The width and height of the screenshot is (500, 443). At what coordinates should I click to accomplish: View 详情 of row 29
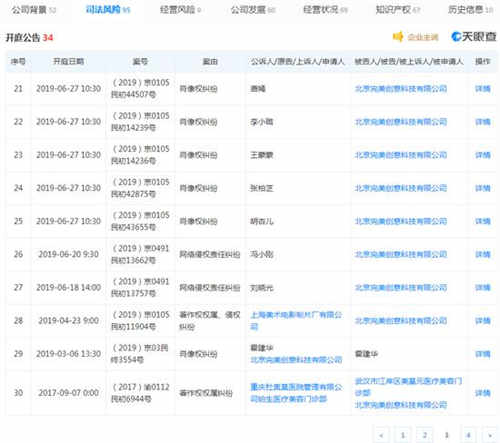483,354
